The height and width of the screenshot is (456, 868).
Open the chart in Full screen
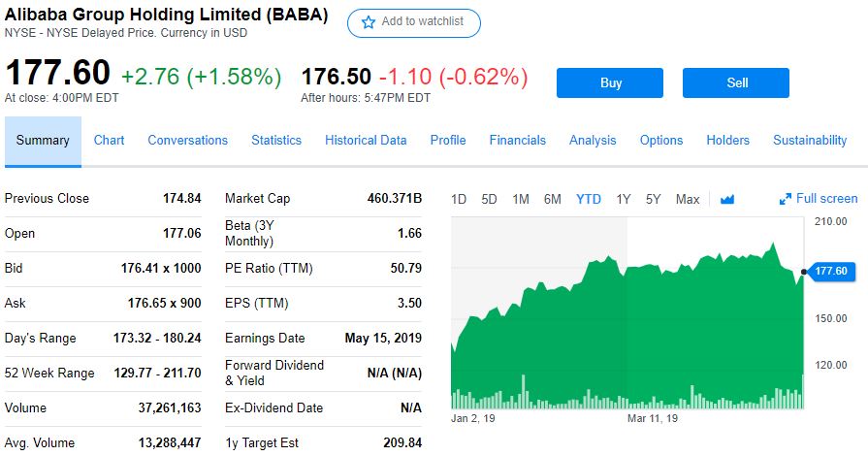pyautogui.click(x=819, y=199)
